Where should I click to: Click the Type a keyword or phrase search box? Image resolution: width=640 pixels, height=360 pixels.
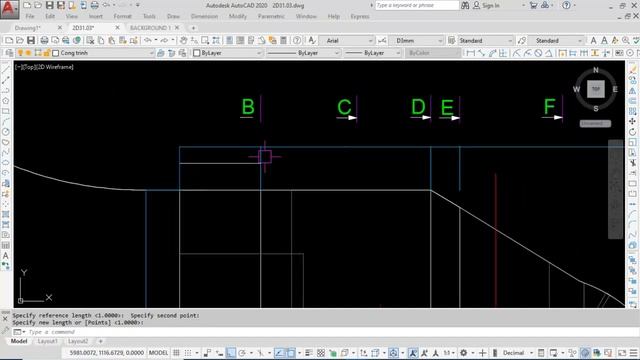[416, 5]
